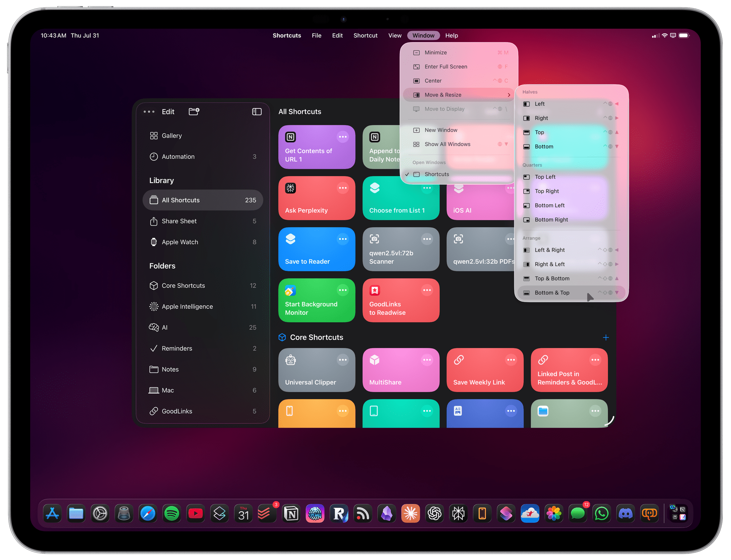Open the Calendar icon showing Thu 31
The image size is (731, 560).
pos(243,514)
